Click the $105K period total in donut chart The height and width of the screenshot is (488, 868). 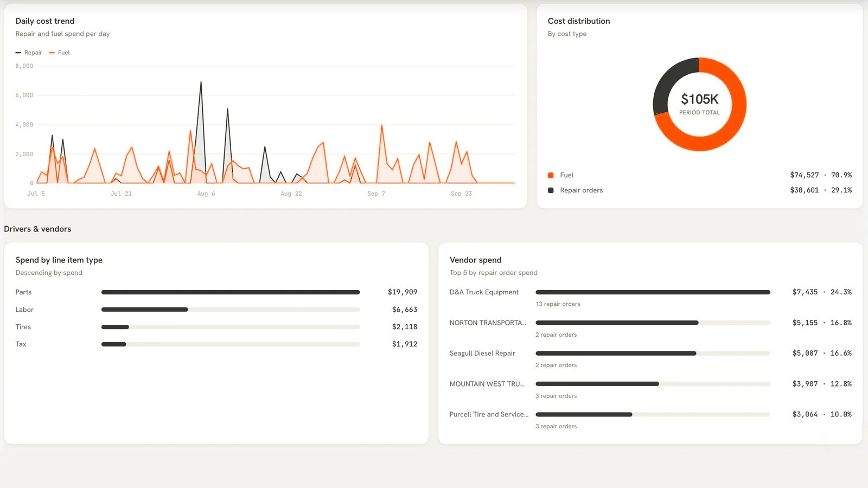(x=699, y=99)
